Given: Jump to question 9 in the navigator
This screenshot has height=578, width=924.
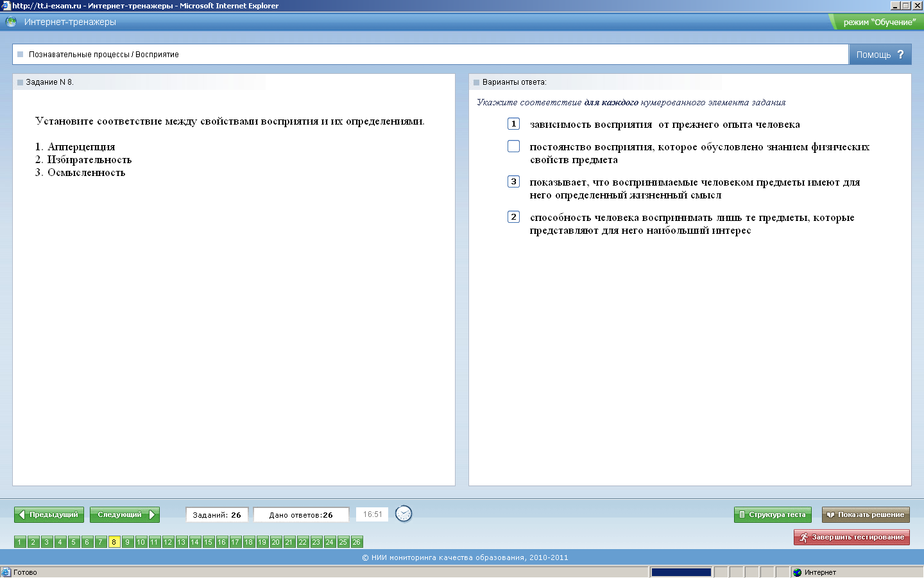Looking at the screenshot, I should coord(128,542).
